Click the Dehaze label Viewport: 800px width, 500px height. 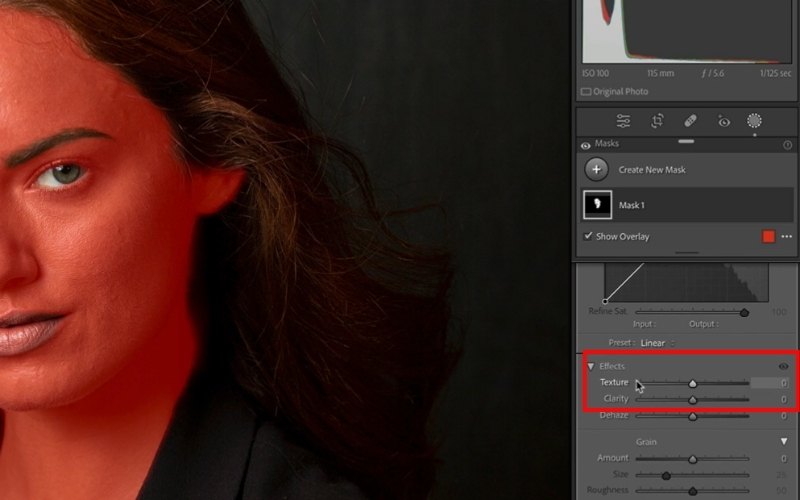(614, 415)
